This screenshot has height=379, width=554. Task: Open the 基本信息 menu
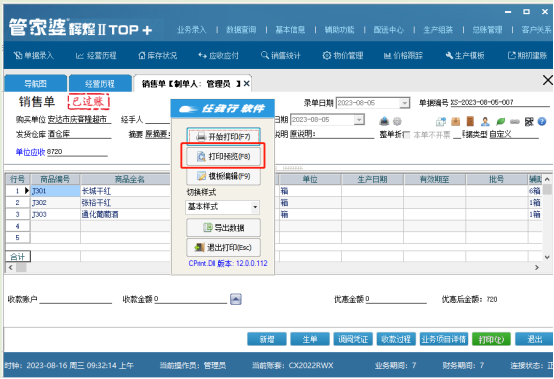(290, 30)
